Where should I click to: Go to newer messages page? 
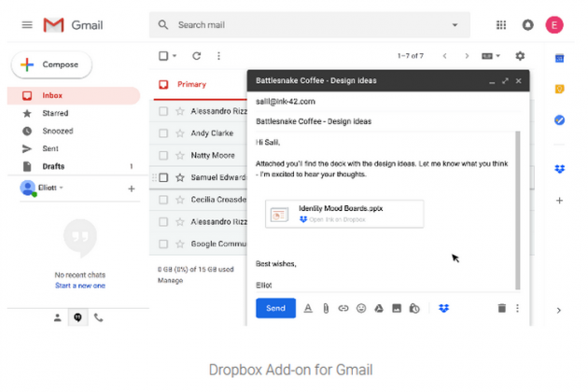tap(445, 56)
